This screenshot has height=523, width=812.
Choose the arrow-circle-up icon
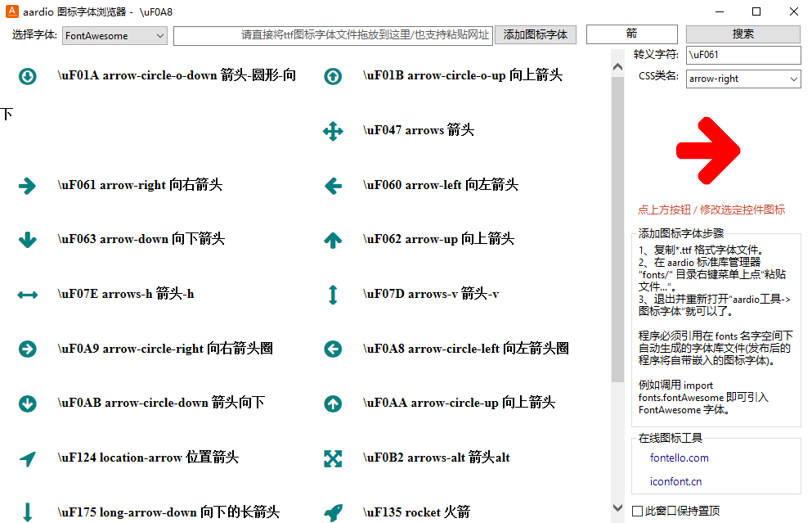333,404
